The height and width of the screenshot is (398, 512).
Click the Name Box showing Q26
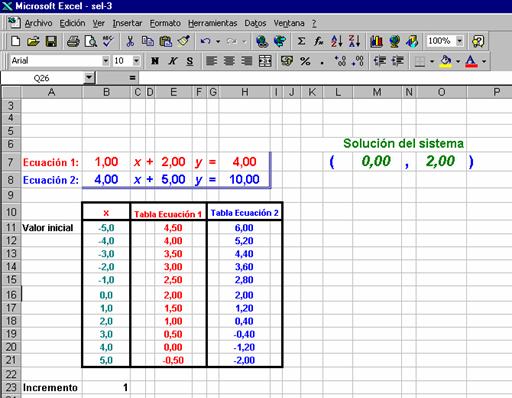[x=42, y=78]
